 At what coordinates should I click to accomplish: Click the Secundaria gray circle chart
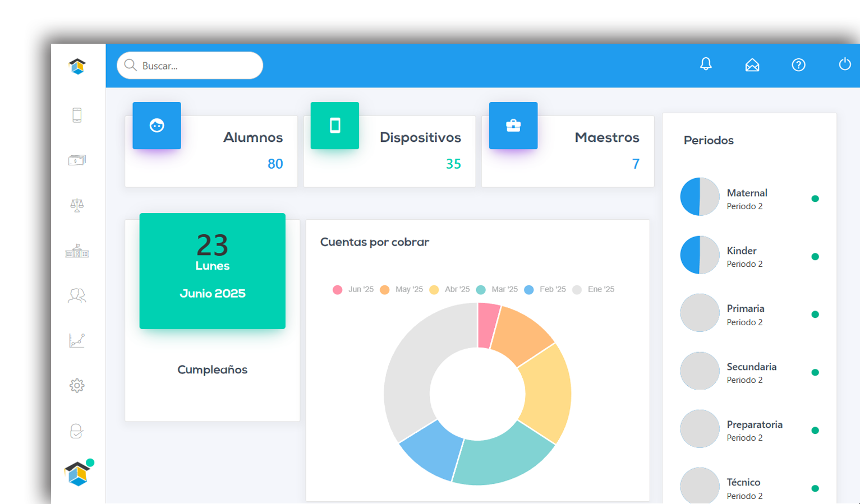tap(700, 371)
